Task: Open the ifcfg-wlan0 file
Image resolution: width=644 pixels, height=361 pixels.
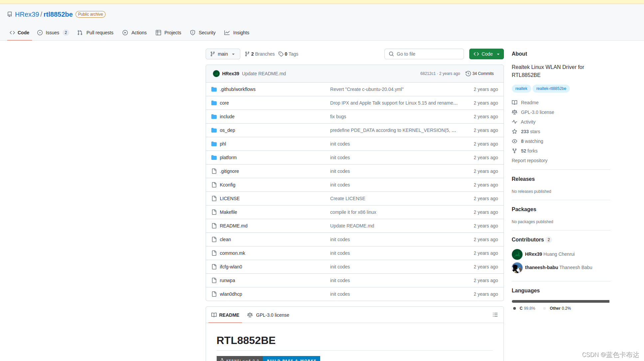Action: click(231, 267)
